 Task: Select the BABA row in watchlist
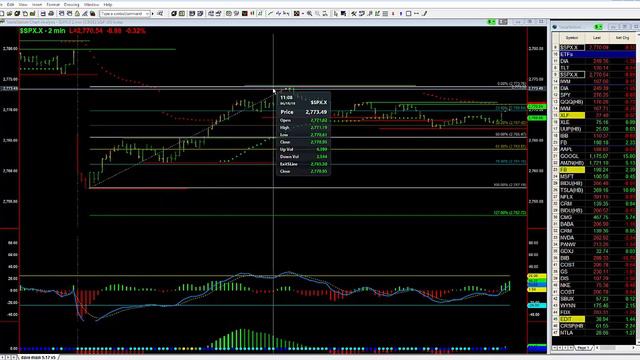tap(595, 224)
